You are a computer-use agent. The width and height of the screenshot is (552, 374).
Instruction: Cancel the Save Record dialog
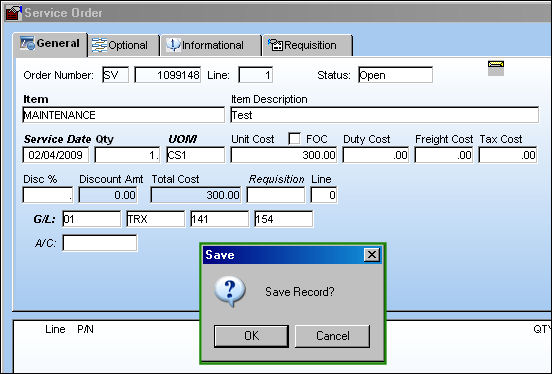[x=332, y=336]
